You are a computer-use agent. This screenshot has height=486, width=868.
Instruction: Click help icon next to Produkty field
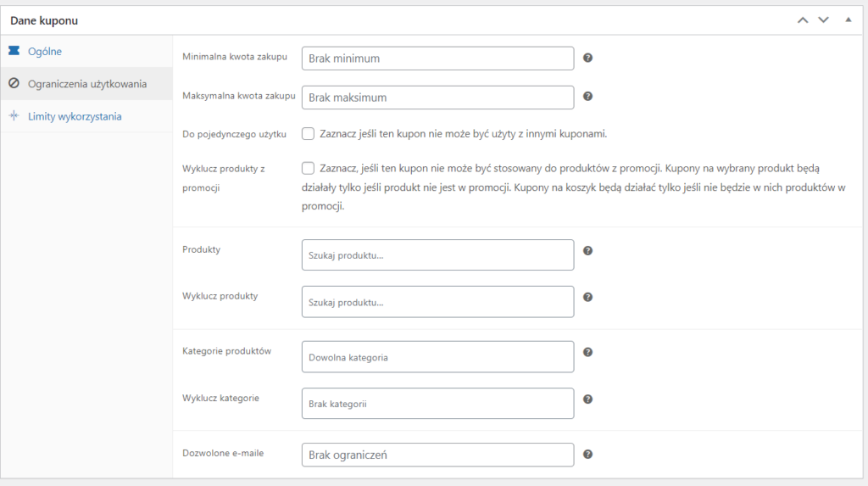588,251
